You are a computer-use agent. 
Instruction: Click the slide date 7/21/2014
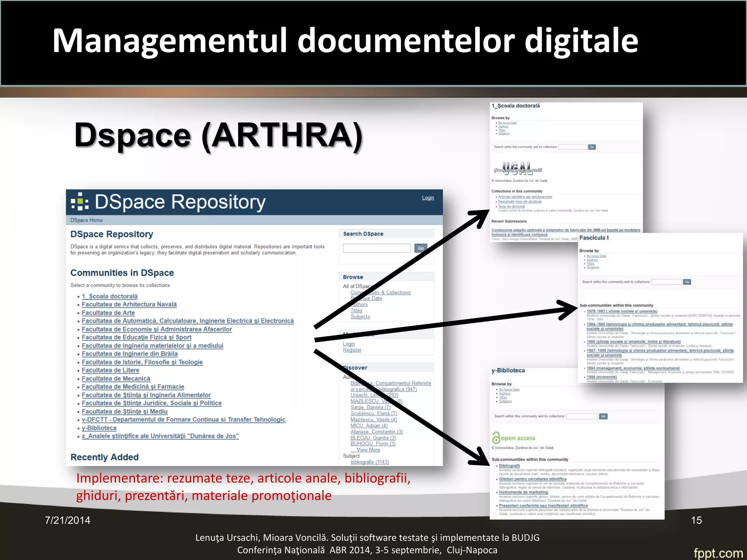pyautogui.click(x=67, y=520)
